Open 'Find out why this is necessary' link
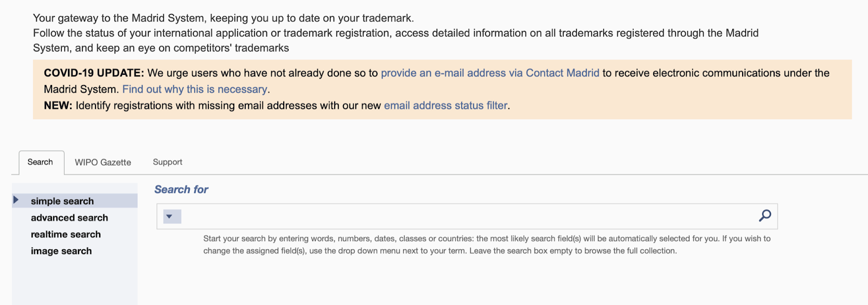This screenshot has width=868, height=305. 195,89
